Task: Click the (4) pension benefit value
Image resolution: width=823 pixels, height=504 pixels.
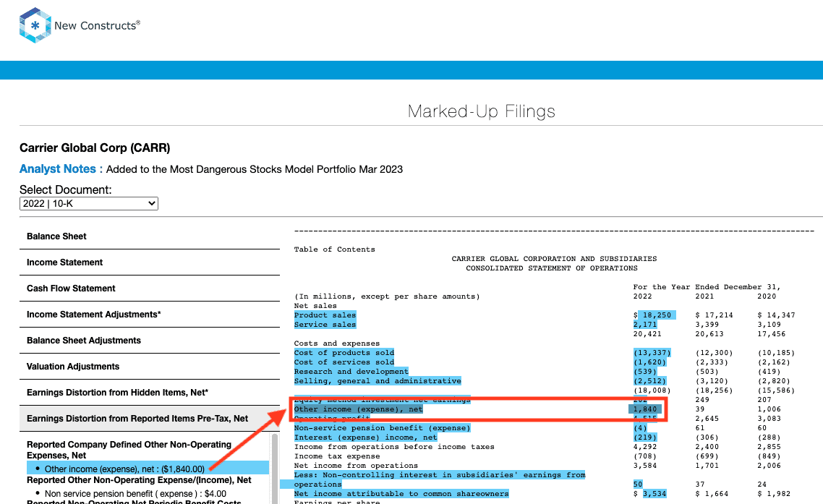Action: (x=640, y=428)
